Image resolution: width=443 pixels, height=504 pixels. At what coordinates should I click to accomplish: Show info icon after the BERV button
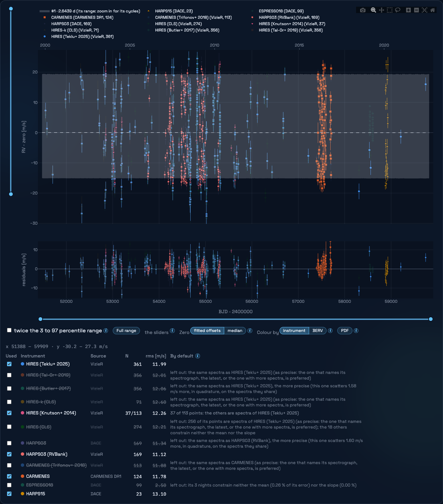pos(330,331)
